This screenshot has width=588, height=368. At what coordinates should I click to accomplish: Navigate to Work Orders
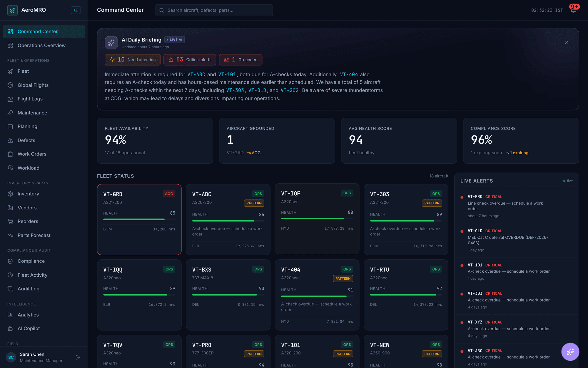coord(44,154)
